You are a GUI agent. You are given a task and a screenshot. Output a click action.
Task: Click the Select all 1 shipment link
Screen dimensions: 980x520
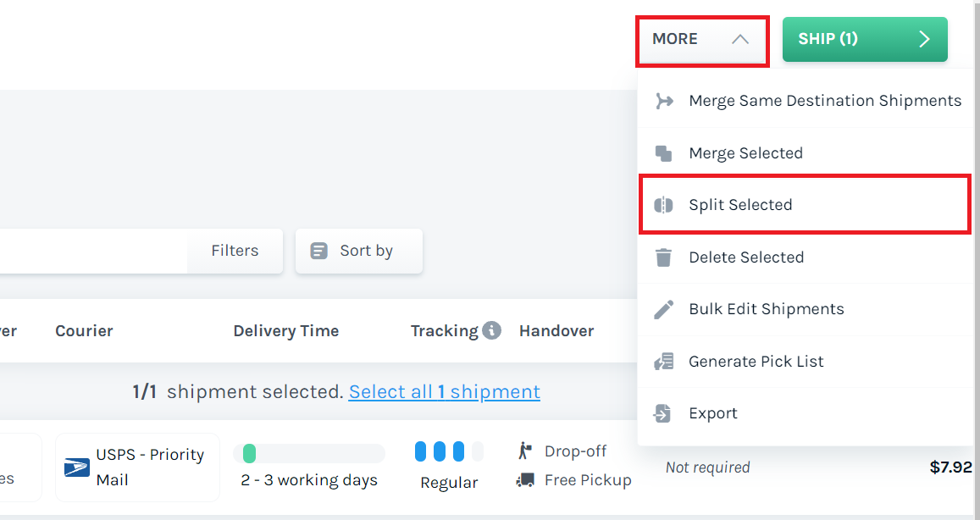444,391
